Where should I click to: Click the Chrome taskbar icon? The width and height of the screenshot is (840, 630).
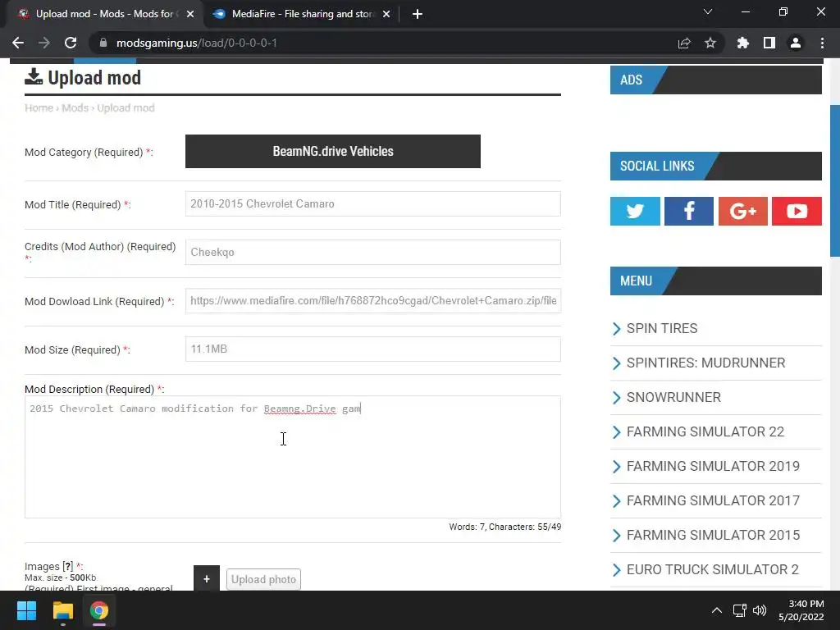(99, 610)
